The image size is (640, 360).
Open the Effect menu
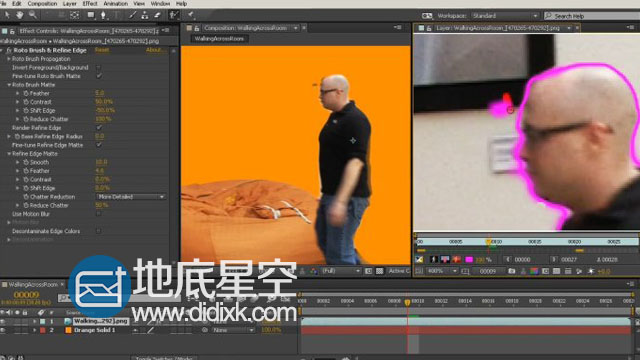[90, 4]
